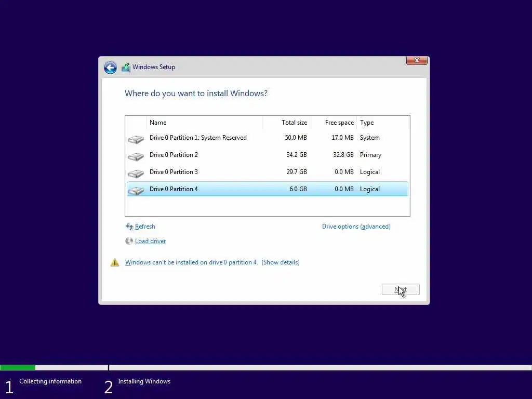Click the 50.0 MB total size cell
532x399 pixels.
(x=296, y=138)
